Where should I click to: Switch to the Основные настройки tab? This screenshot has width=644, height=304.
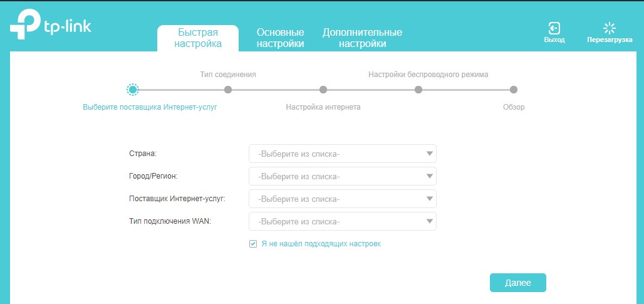(x=280, y=38)
